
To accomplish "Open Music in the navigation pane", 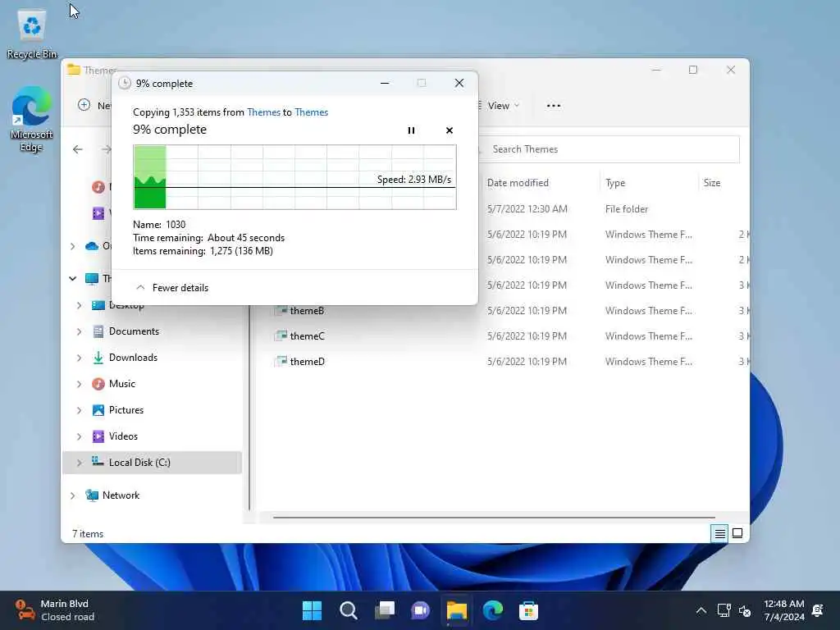I will click(x=122, y=384).
